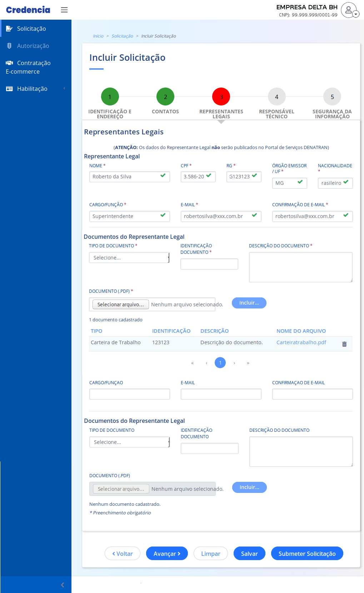Focus the first Descrição do Documento text area

pos(300,267)
